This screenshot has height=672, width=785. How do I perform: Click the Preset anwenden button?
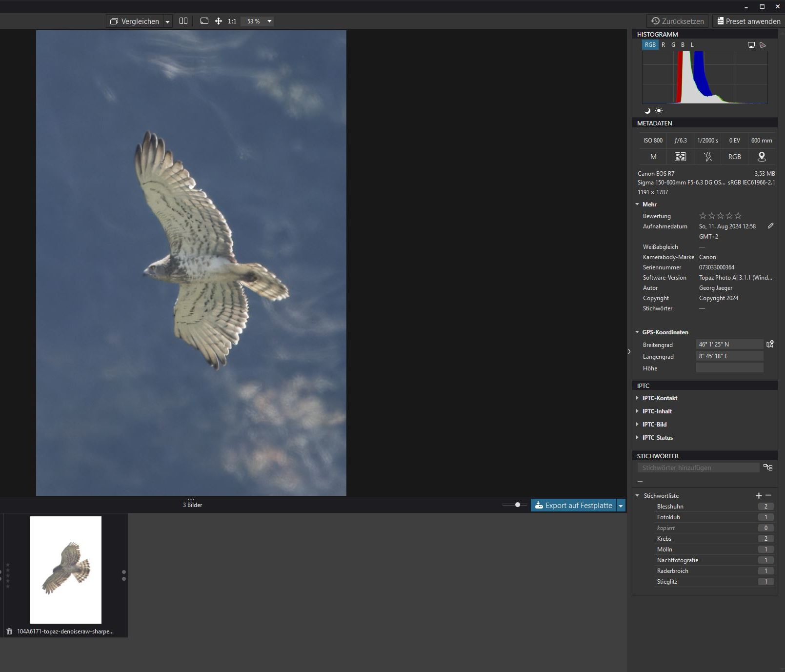748,21
